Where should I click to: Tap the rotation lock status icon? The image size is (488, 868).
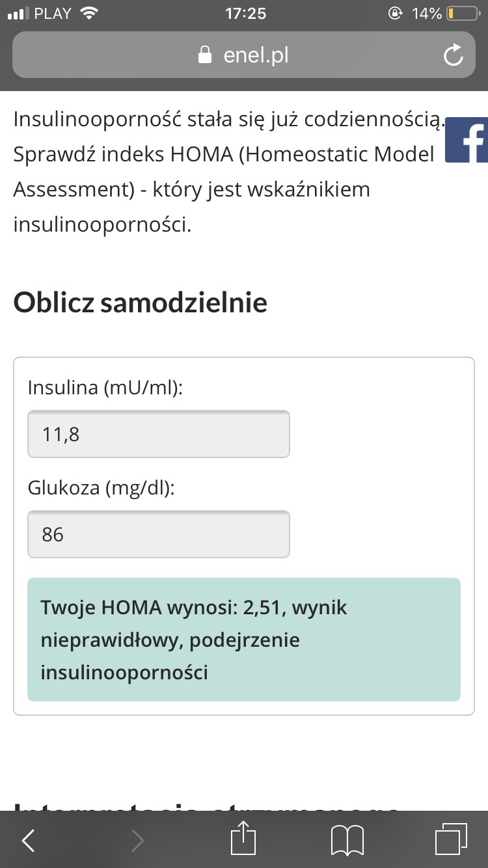pyautogui.click(x=395, y=14)
